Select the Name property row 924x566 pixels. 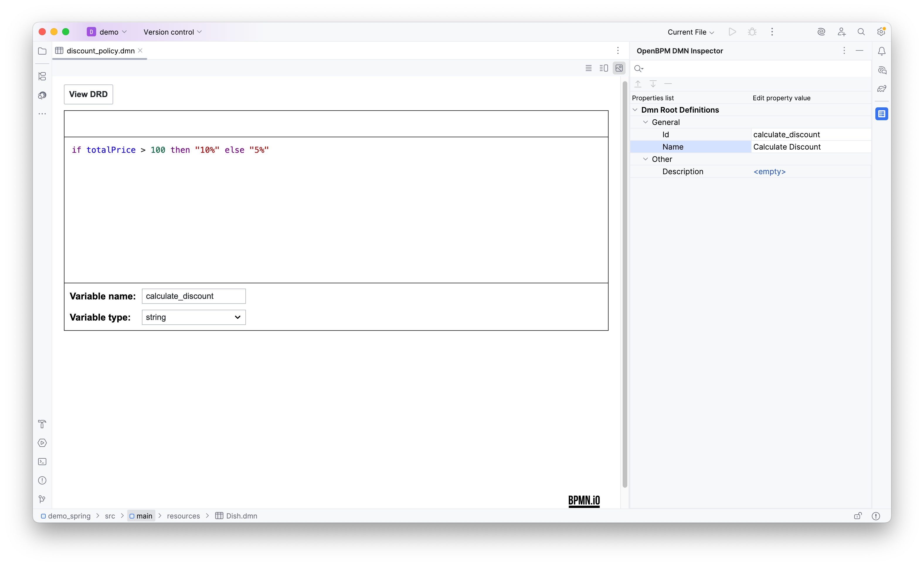[x=691, y=147]
